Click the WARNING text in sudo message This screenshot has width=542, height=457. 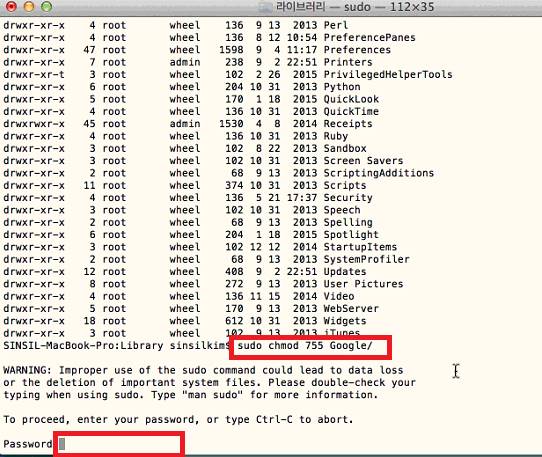coord(27,370)
